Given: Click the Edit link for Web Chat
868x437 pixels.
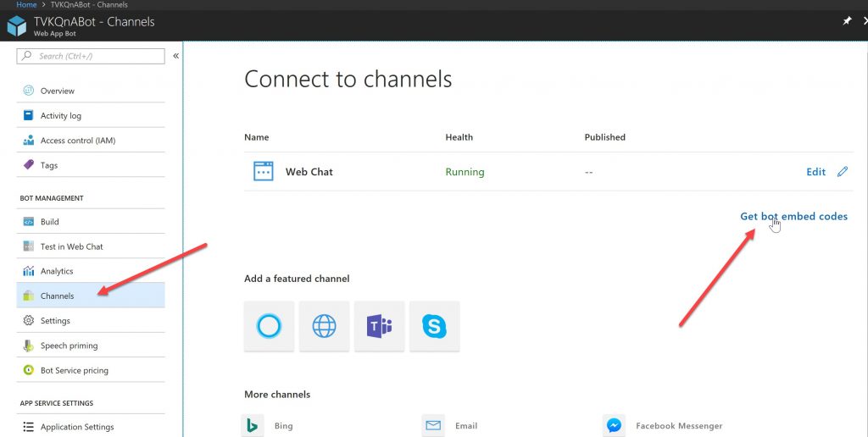Looking at the screenshot, I should 815,172.
